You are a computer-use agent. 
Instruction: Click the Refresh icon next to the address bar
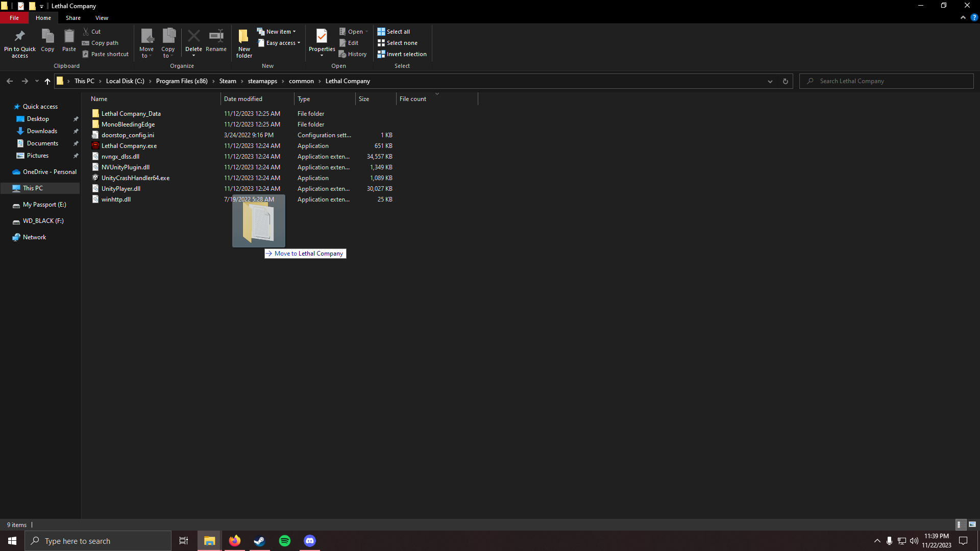[x=785, y=81]
